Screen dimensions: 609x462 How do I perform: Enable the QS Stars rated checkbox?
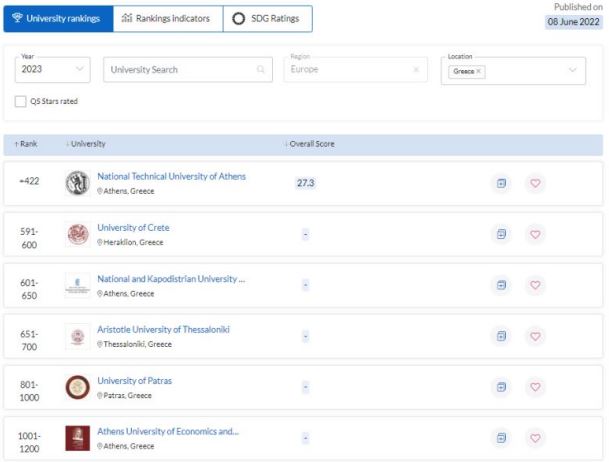[x=21, y=101]
